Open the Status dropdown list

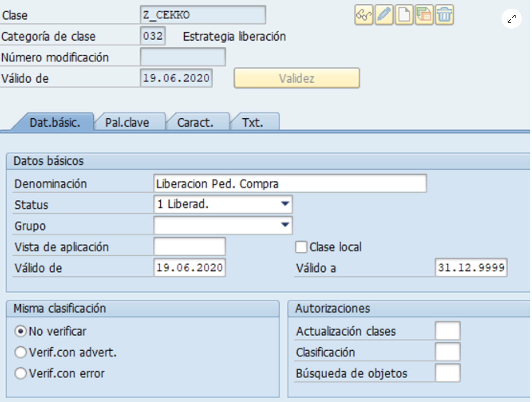[x=285, y=204]
